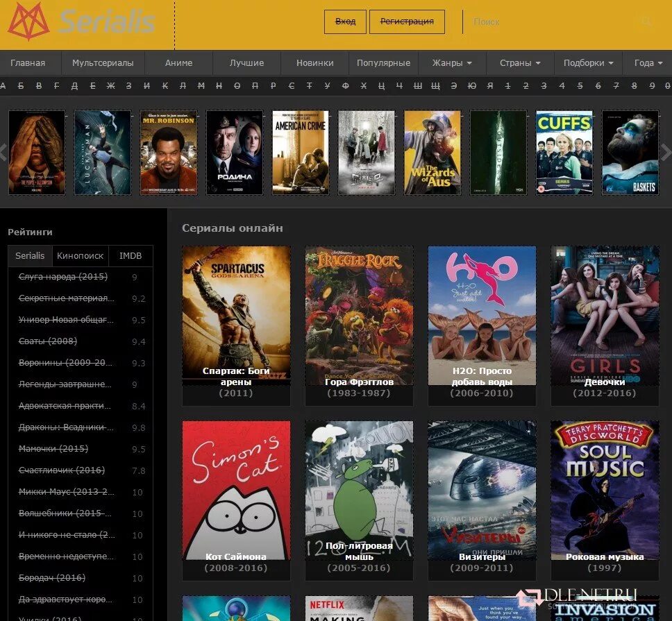Open Да здравствует король rating entry
The image size is (672, 621).
point(65,599)
